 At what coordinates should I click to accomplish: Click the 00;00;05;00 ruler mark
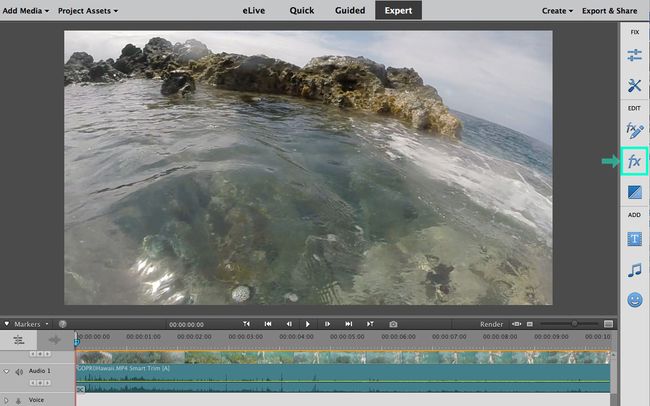347,336
